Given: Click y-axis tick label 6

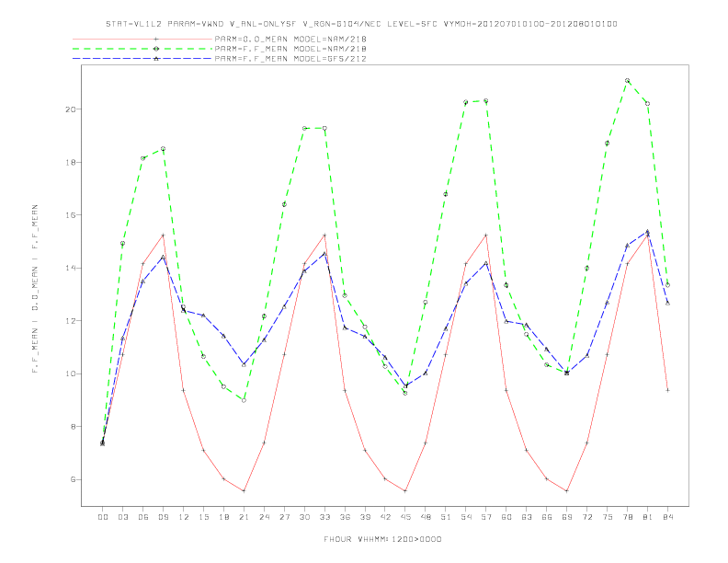Looking at the screenshot, I should pyautogui.click(x=74, y=479).
